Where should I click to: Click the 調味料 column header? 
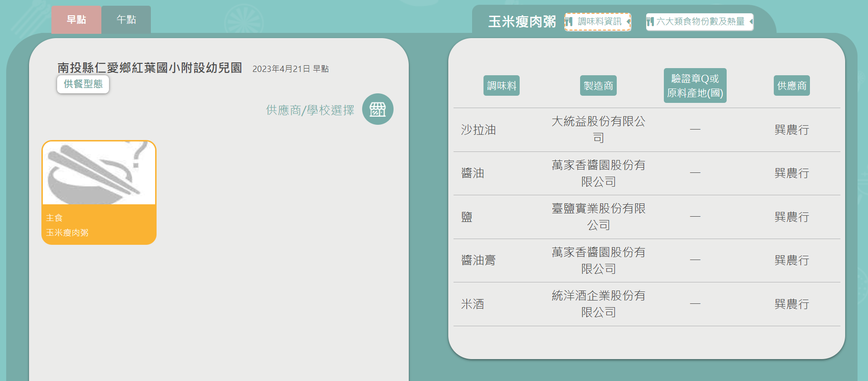[x=502, y=86]
